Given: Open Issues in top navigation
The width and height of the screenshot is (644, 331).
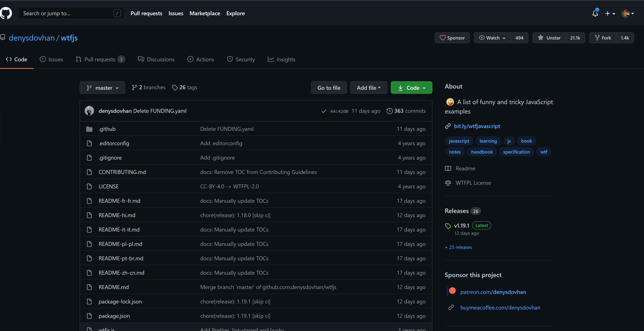Looking at the screenshot, I should 176,14.
